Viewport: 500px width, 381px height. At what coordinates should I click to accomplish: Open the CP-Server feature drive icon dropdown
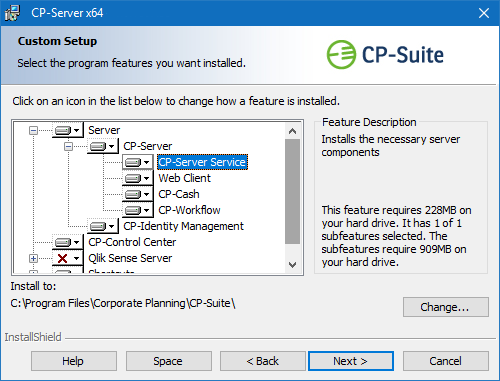coord(103,146)
